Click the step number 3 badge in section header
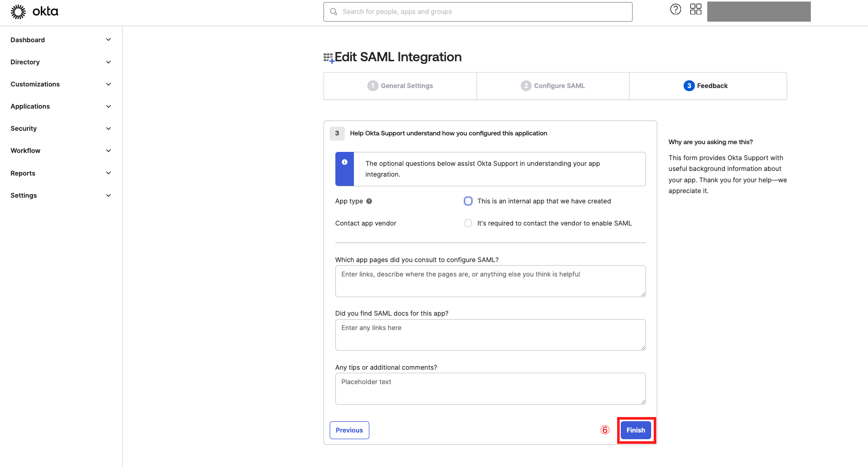 [337, 133]
